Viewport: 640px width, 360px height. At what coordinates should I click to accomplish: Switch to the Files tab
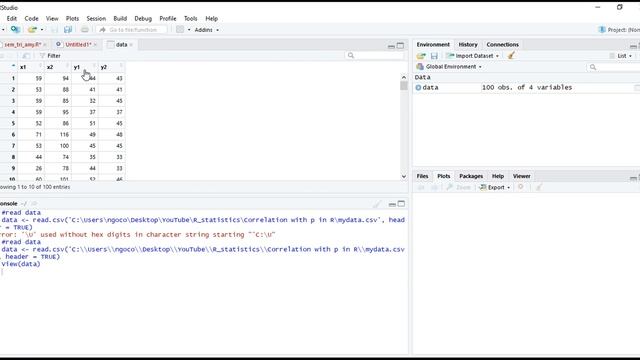click(422, 176)
